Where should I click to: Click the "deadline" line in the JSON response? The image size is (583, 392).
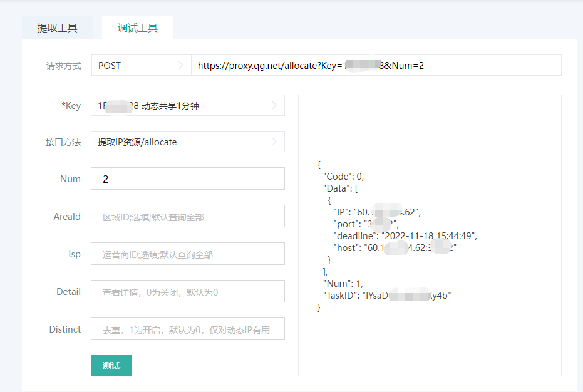click(x=405, y=236)
